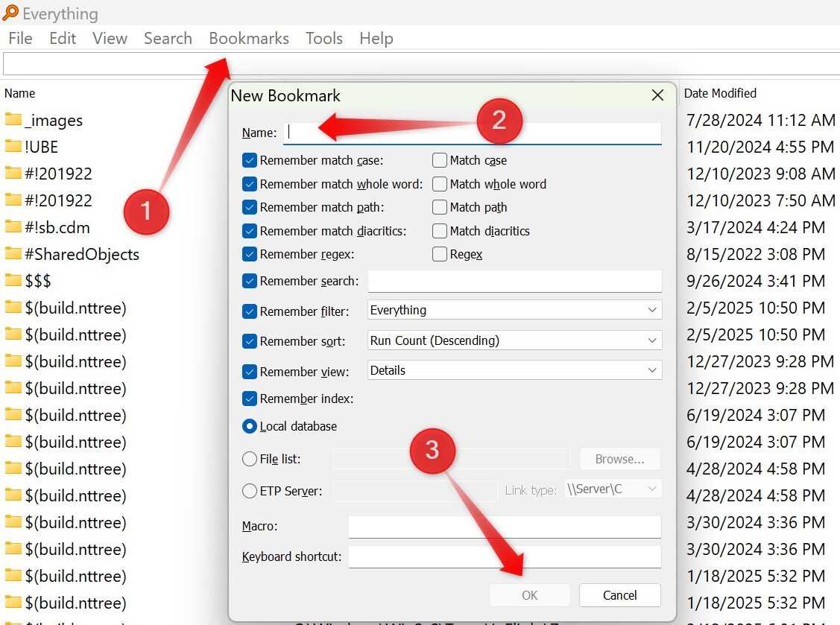This screenshot has width=840, height=625.
Task: Open the Bookmarks menu
Action: pos(248,38)
